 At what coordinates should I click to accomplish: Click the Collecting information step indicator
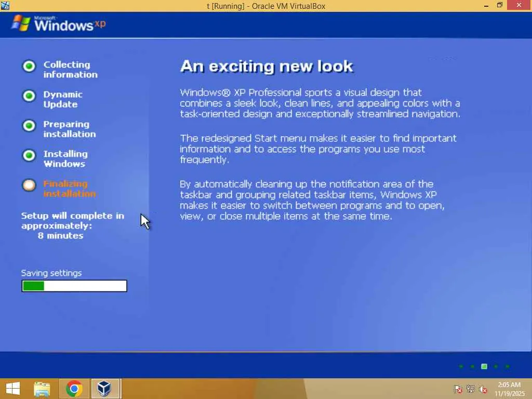click(29, 66)
